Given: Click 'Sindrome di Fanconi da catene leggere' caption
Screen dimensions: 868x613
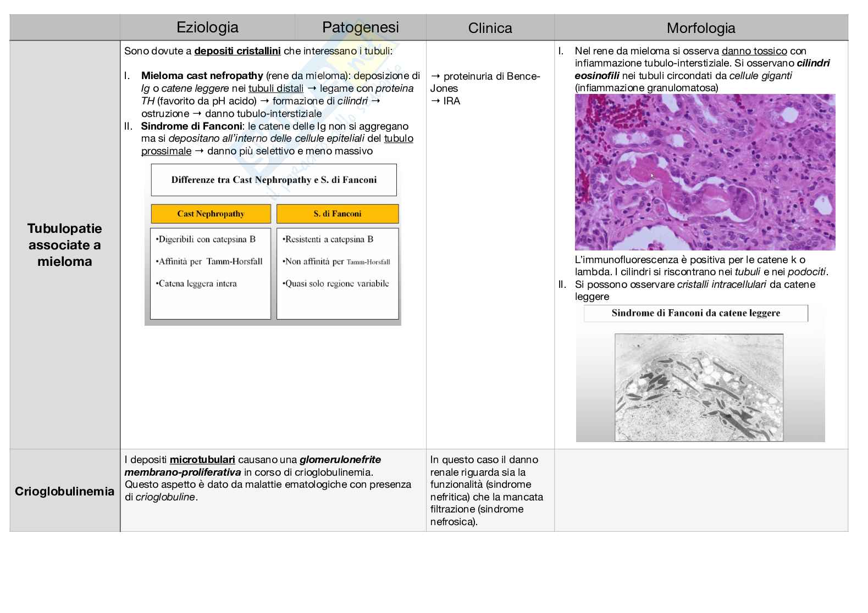Looking at the screenshot, I should click(695, 313).
